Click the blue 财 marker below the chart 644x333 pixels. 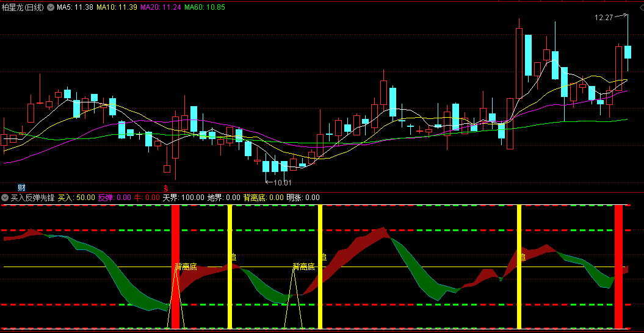[22, 188]
